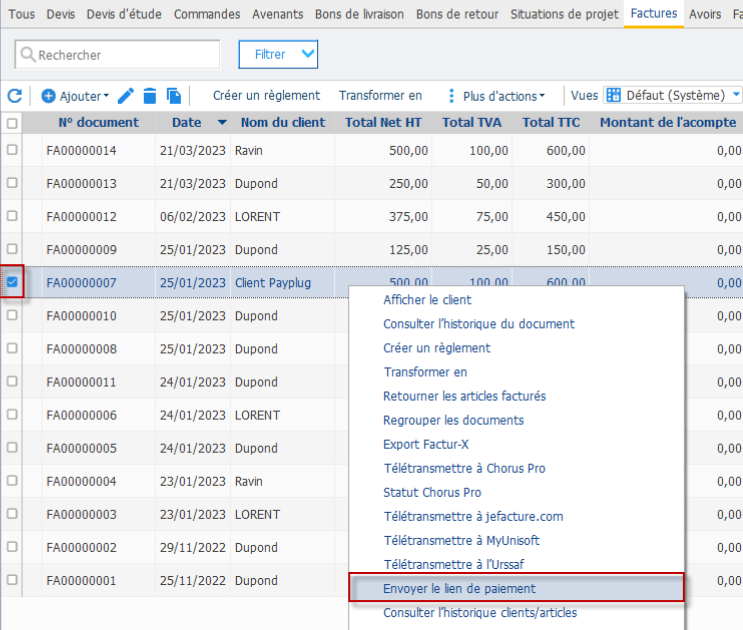
Task: Open the Avenants tab
Action: coord(278,14)
